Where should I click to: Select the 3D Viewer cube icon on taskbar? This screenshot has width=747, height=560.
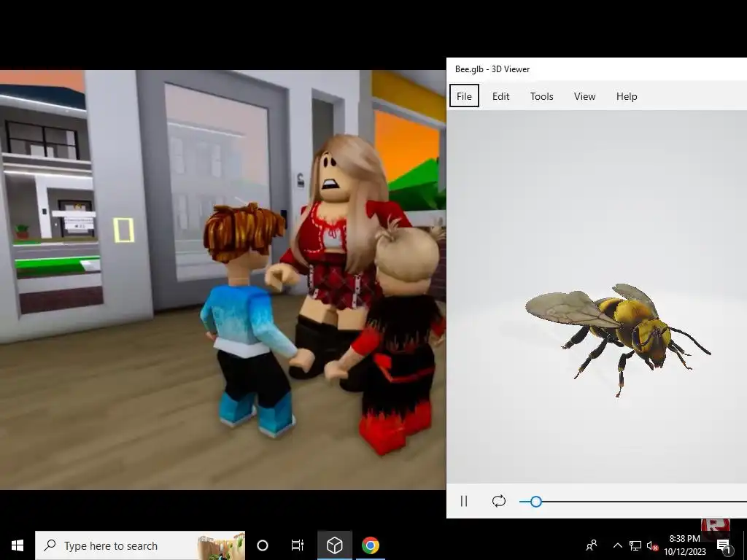pos(335,545)
